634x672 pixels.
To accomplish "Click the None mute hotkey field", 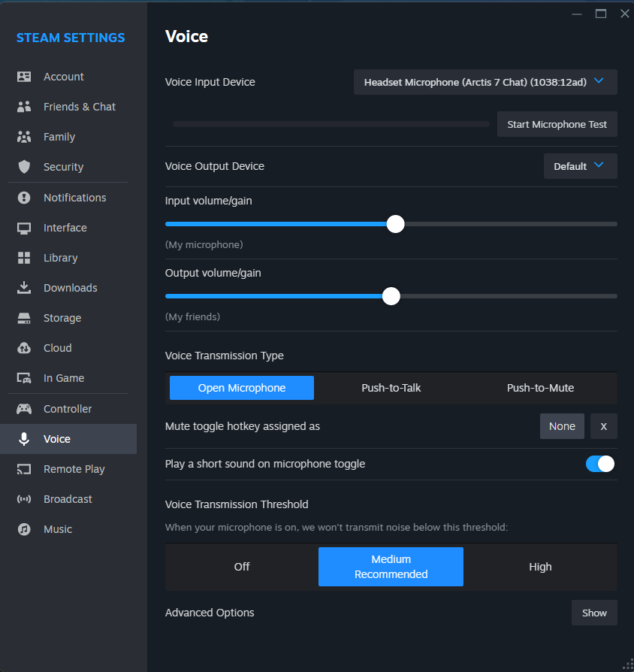I will tap(562, 426).
